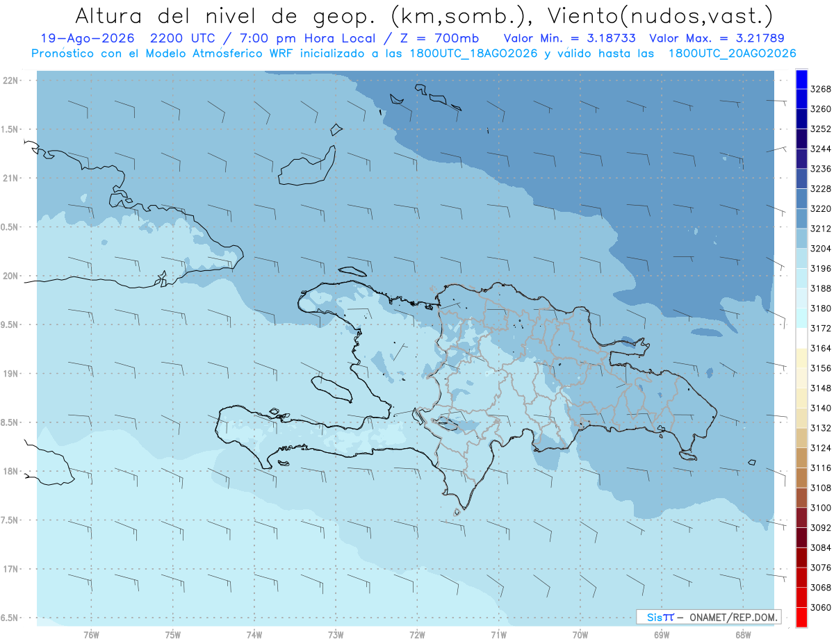This screenshot has width=834, height=644.
Task: Click the '3252' colorbar value
Action: (x=821, y=129)
